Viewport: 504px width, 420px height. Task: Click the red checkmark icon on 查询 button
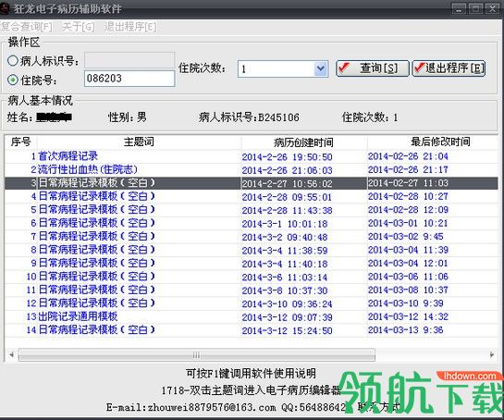pyautogui.click(x=344, y=68)
